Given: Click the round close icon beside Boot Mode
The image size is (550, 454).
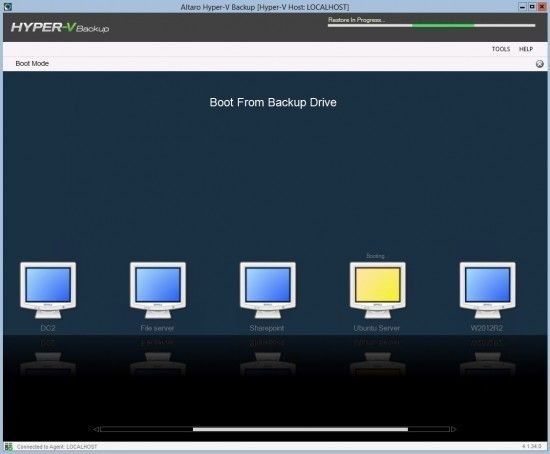Looking at the screenshot, I should 539,64.
